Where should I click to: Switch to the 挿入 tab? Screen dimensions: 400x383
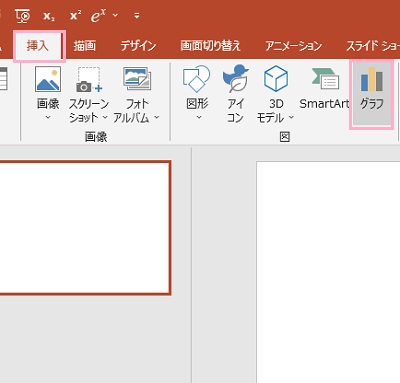click(38, 46)
